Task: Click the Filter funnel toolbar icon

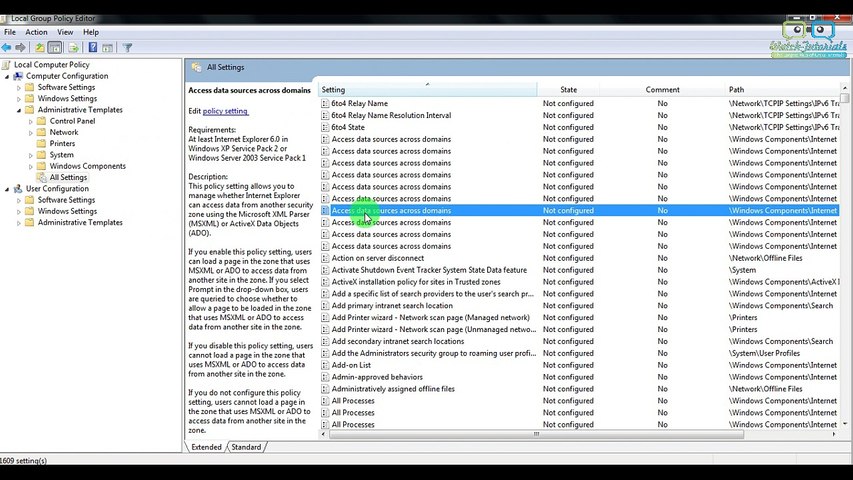Action: 127,48
